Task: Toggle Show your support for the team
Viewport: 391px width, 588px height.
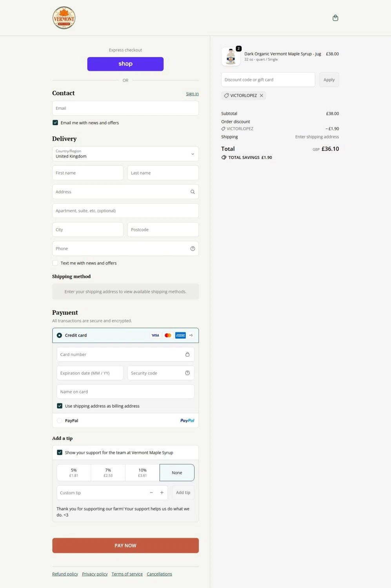Action: click(60, 452)
